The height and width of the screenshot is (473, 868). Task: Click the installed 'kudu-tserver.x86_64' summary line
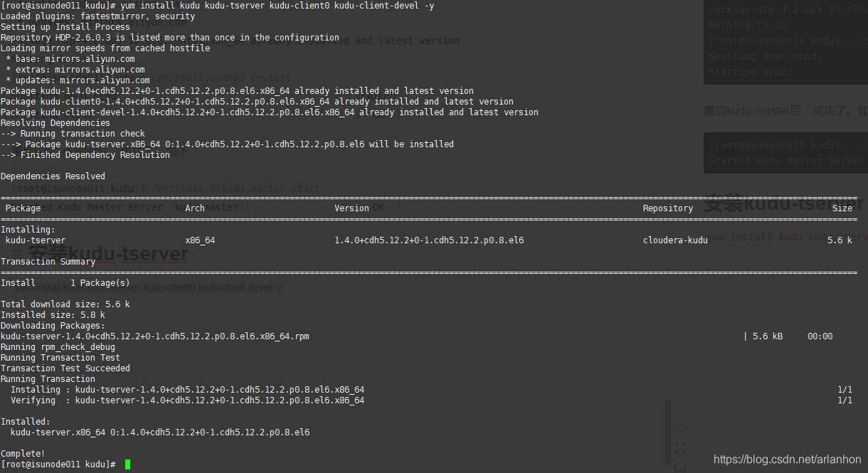160,432
